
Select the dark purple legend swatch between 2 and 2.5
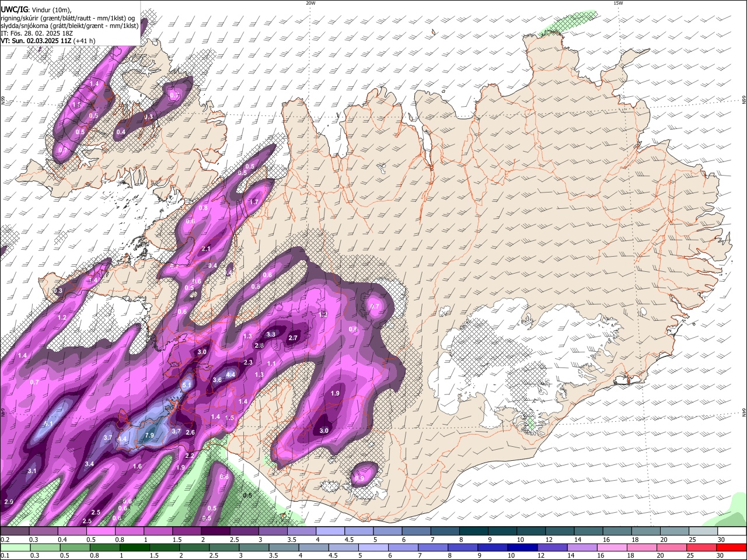pos(215,531)
